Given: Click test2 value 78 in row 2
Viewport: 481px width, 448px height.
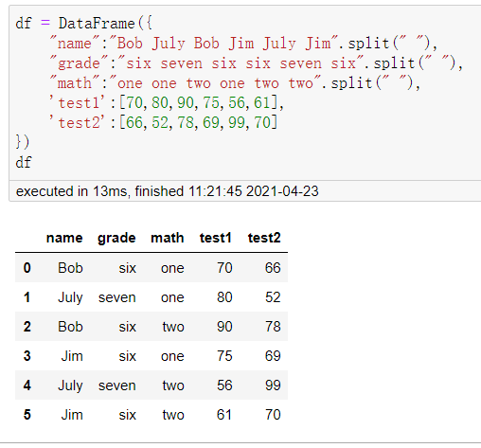Looking at the screenshot, I should [273, 327].
